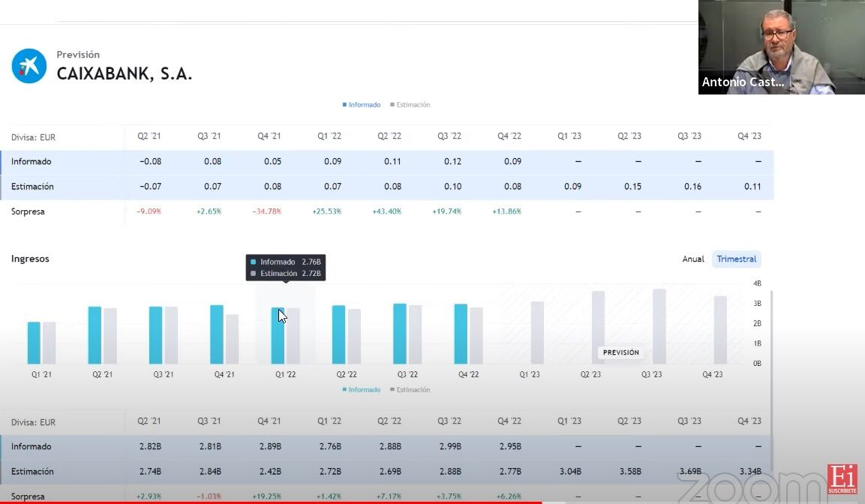Click the Sorpresa value +13.86%
865x504 pixels.
click(x=506, y=211)
